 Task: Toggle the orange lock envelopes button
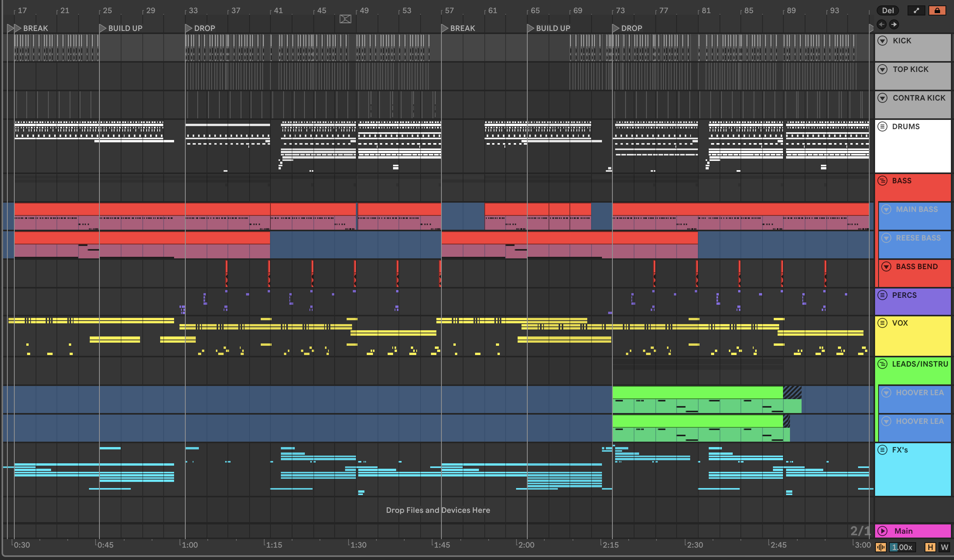(x=937, y=10)
